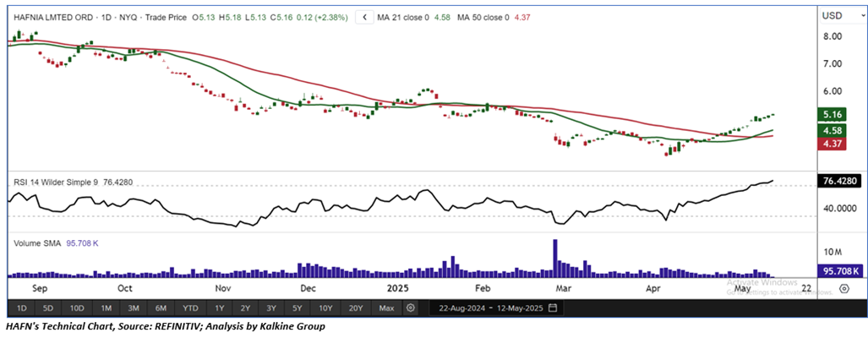Open the date range calendar icon
This screenshot has height=338, width=868.
tap(553, 308)
